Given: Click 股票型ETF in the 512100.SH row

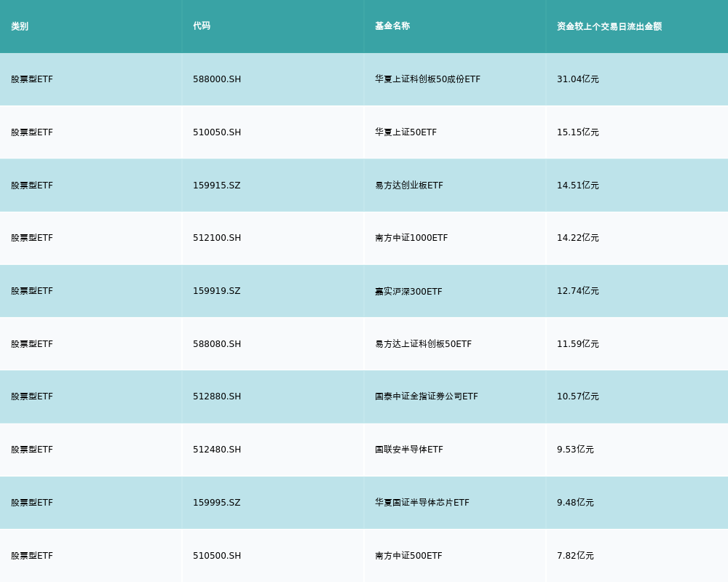Looking at the screenshot, I should [32, 238].
